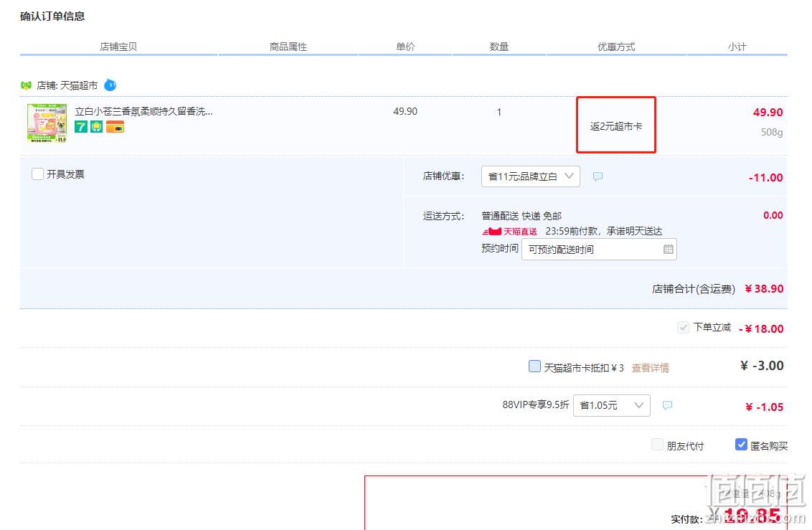Enable the 开具发票 checkbox
Screen dimensions: 812x530
[x=37, y=174]
